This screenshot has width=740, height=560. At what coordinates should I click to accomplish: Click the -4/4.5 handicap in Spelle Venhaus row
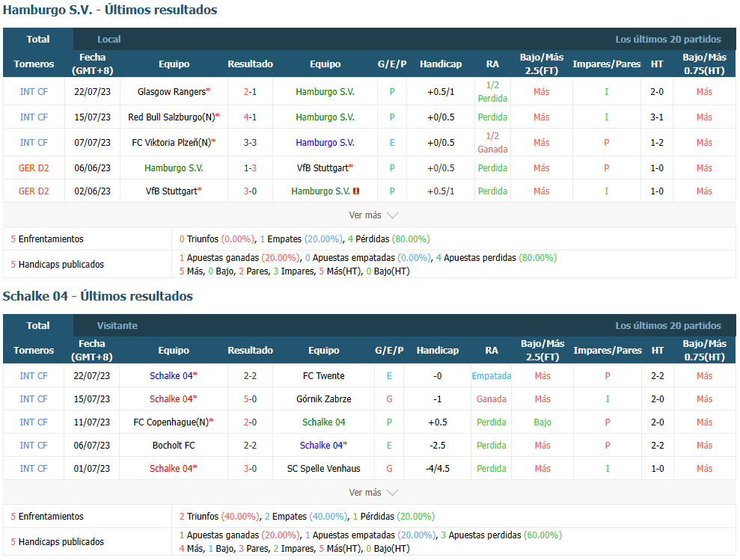click(x=438, y=469)
